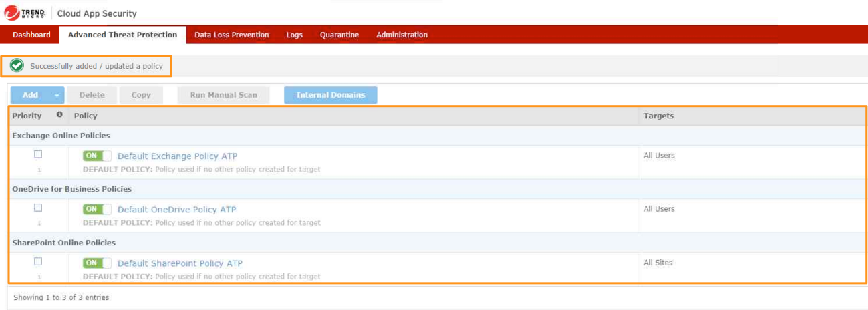Click the SharePoint Online Policies group heading

tap(63, 243)
